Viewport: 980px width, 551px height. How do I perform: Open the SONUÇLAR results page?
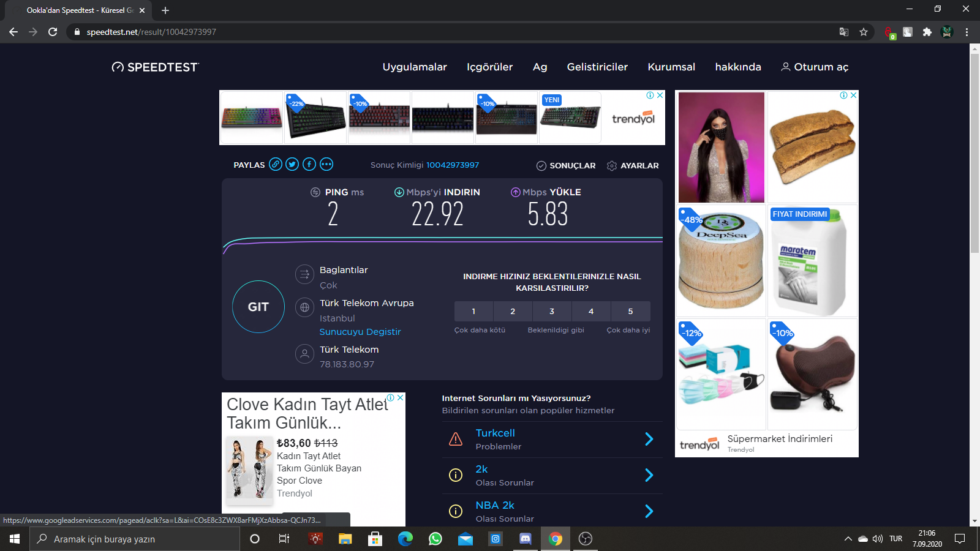click(x=566, y=165)
